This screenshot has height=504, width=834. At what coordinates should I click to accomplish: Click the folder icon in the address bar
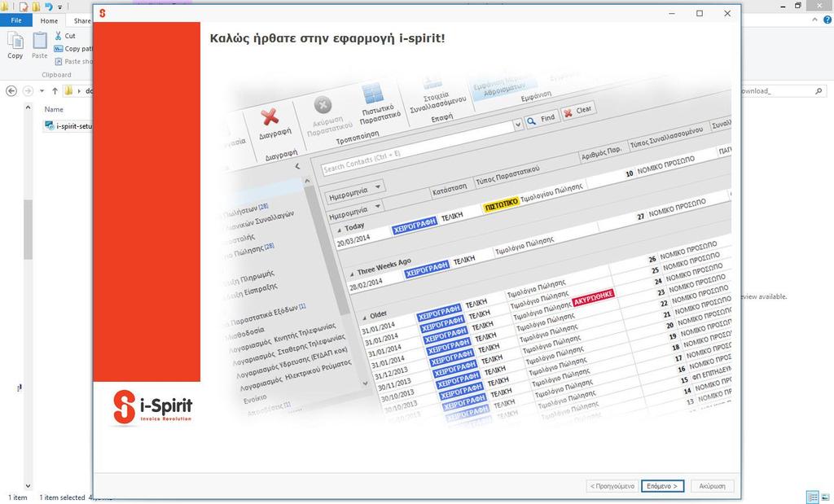pos(68,91)
